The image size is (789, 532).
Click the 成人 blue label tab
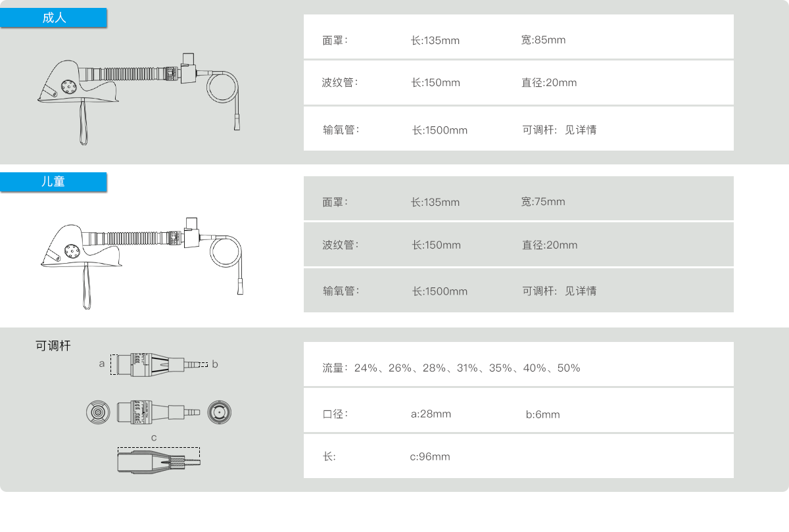(54, 18)
